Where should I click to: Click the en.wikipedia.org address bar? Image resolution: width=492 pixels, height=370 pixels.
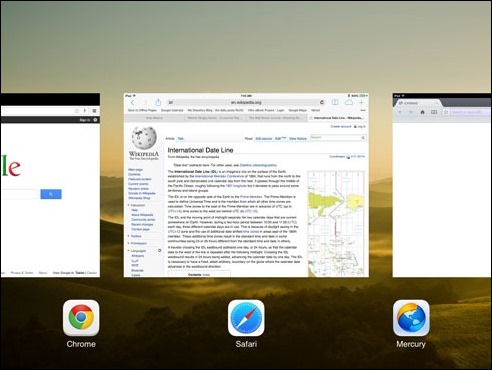[246, 102]
